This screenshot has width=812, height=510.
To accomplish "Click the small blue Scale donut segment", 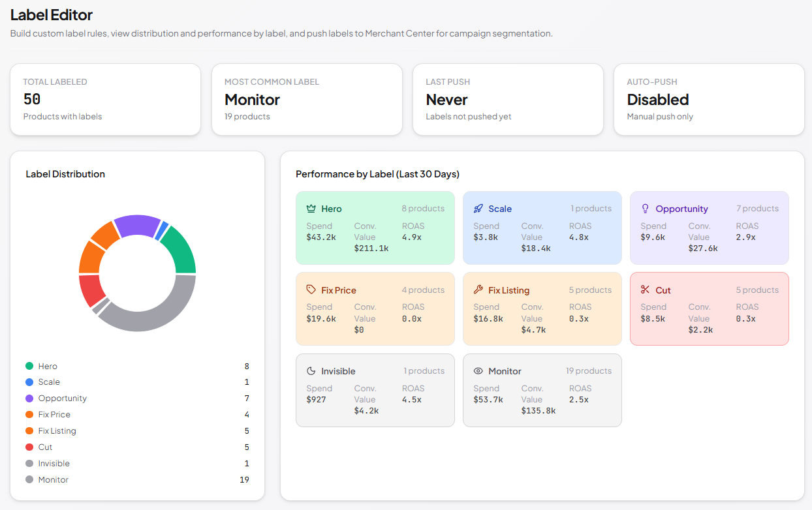I will pos(163,230).
